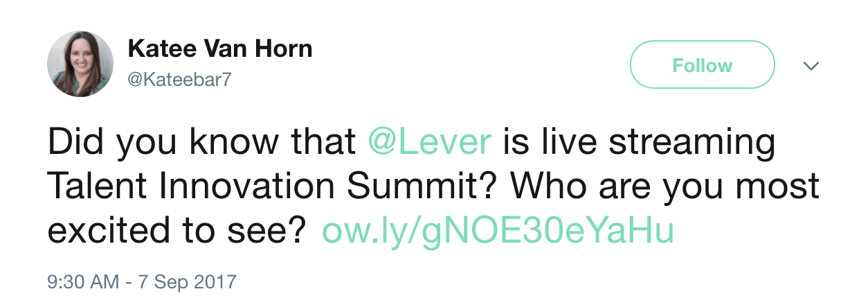This screenshot has height=305, width=868.
Task: Click the word "Follow" inside the pill button
Action: click(702, 66)
